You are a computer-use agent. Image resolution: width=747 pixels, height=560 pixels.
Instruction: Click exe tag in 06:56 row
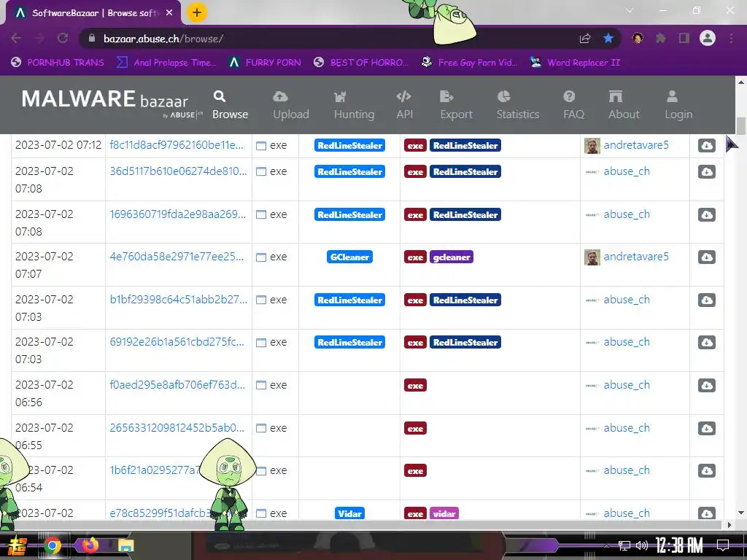pos(415,385)
